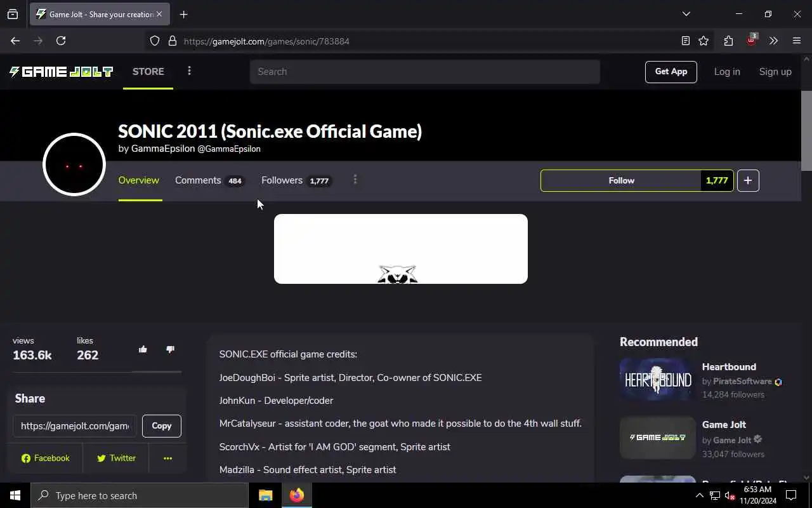
Task: Open Windows Start menu
Action: tap(15, 495)
